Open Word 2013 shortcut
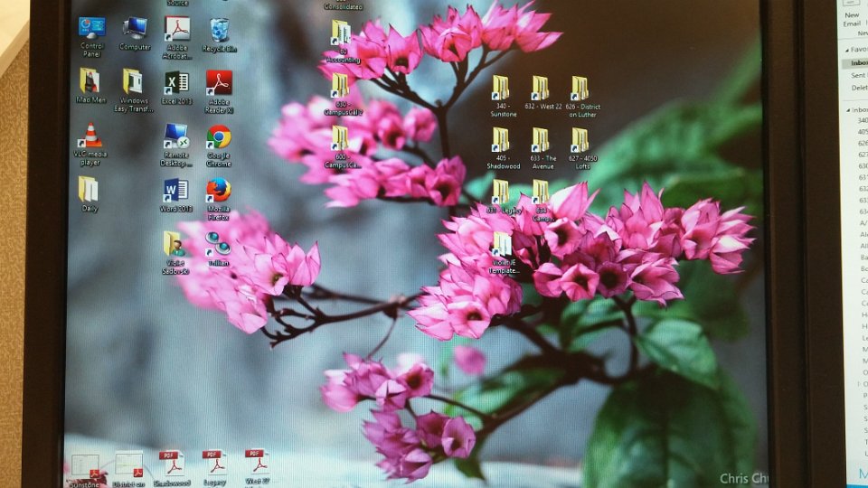Screen dimensions: 868x488 pyautogui.click(x=176, y=191)
